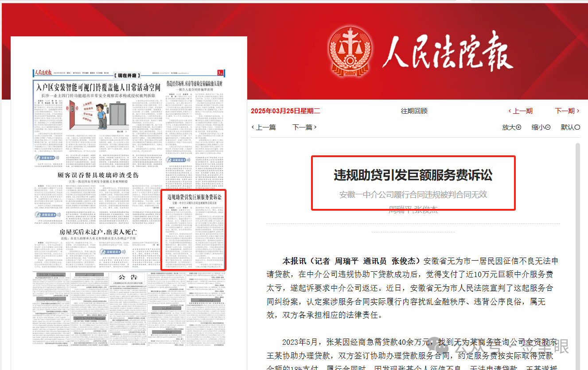This screenshot has width=588, height=370.
Task: Click the date 2025年03月25日星期二
Action: click(285, 111)
